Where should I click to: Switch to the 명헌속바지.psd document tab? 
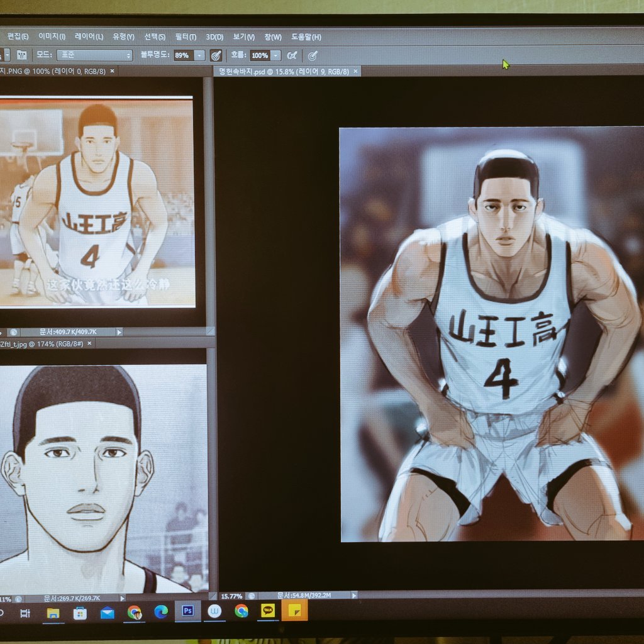click(284, 72)
